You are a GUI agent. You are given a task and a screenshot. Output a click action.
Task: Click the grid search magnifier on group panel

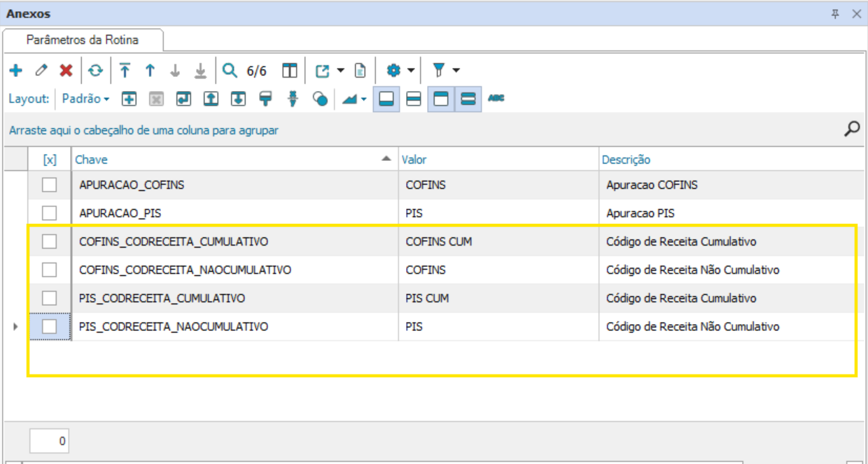tap(852, 129)
